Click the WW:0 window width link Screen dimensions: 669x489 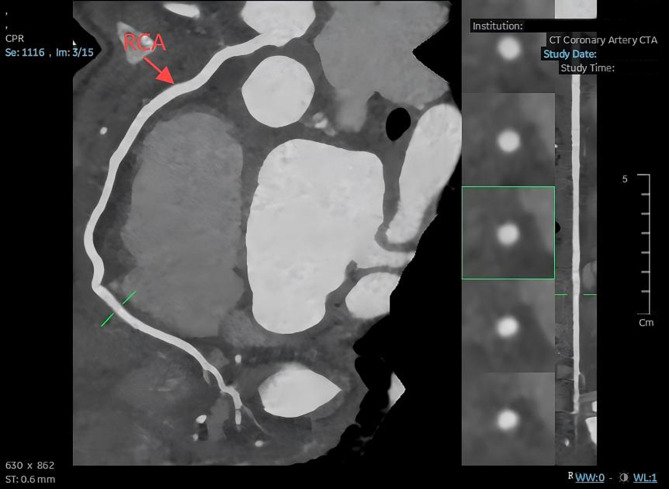[x=590, y=477]
